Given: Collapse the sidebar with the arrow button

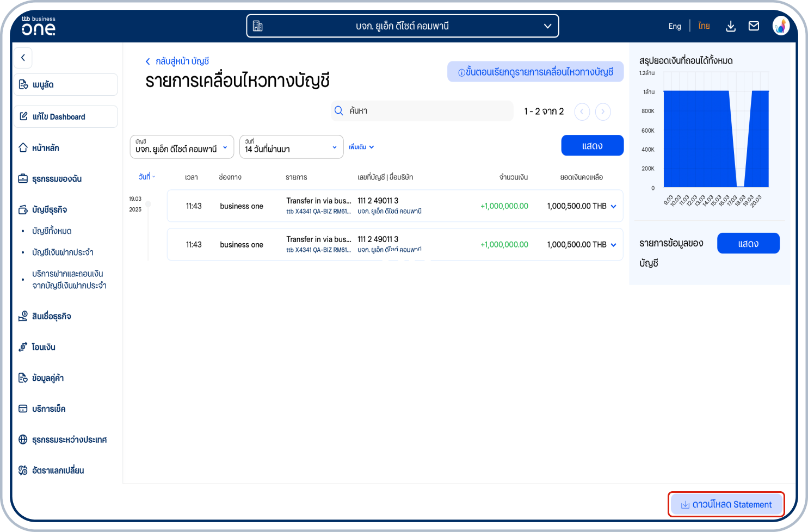Looking at the screenshot, I should tap(23, 57).
